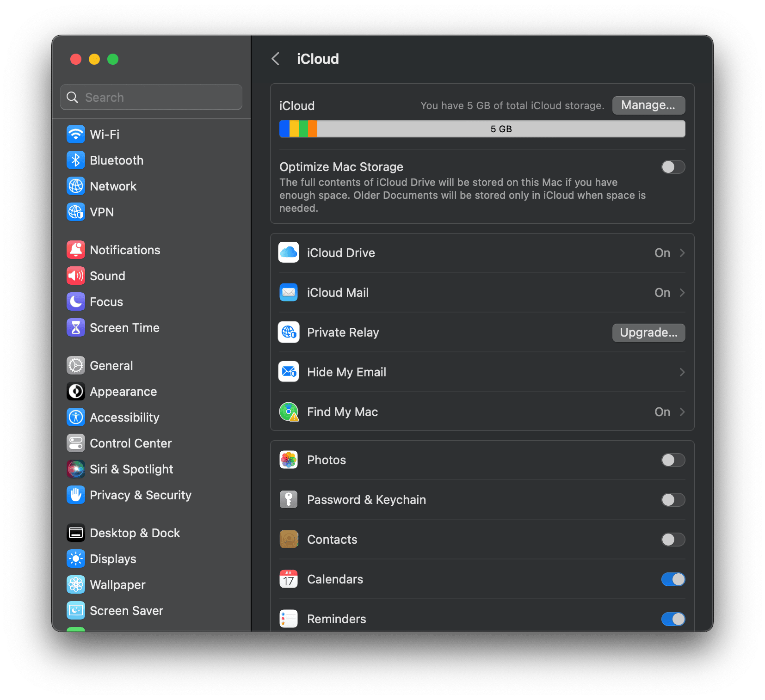
Task: Click the 'iCloud' page title text
Action: click(318, 59)
